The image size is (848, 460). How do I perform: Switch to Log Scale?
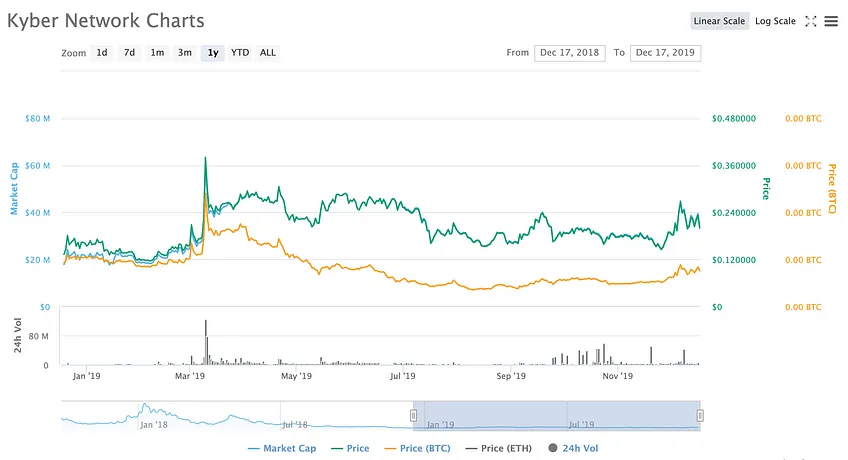click(775, 21)
